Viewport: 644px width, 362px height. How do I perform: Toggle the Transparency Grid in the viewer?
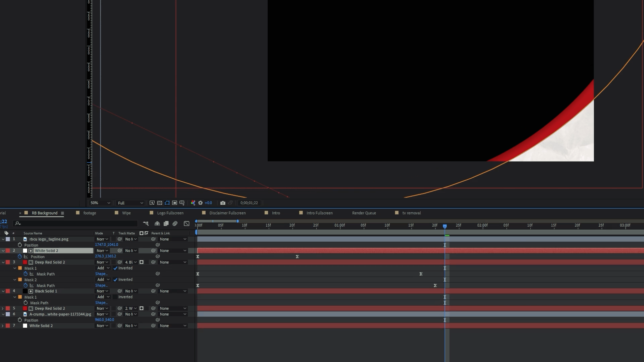coord(160,203)
